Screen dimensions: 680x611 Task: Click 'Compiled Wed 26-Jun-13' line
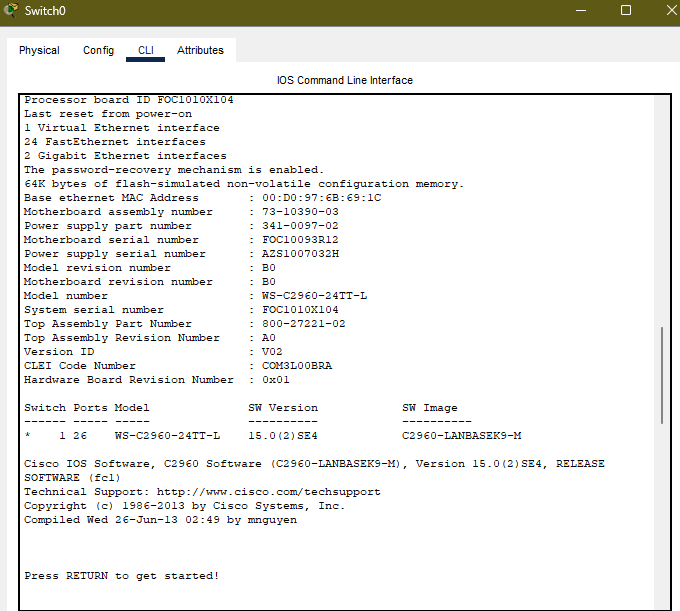pyautogui.click(x=160, y=520)
